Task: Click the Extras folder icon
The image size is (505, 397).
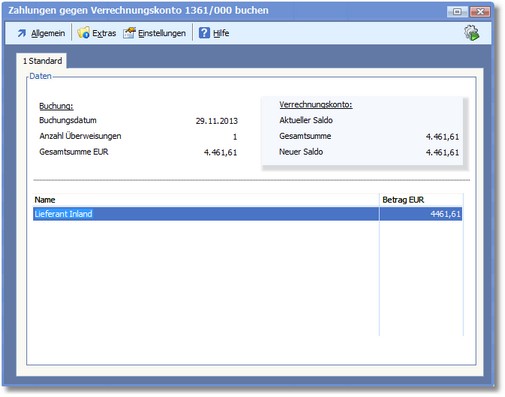Action: point(83,33)
